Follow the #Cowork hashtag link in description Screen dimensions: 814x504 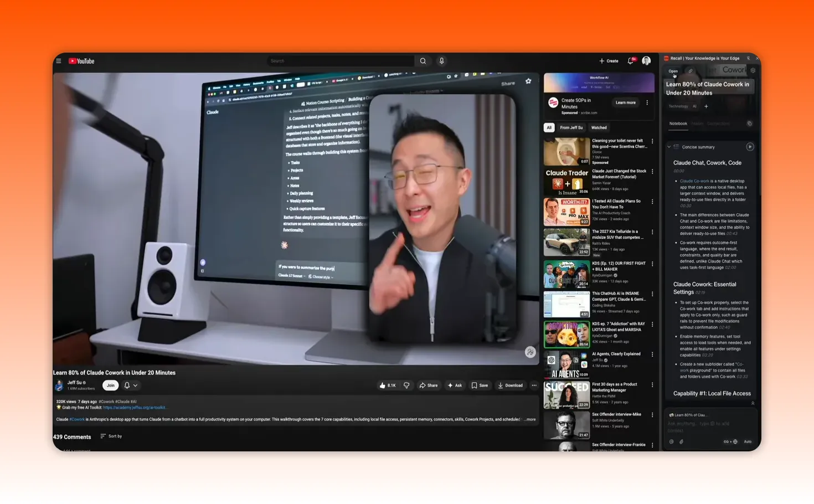(x=77, y=419)
